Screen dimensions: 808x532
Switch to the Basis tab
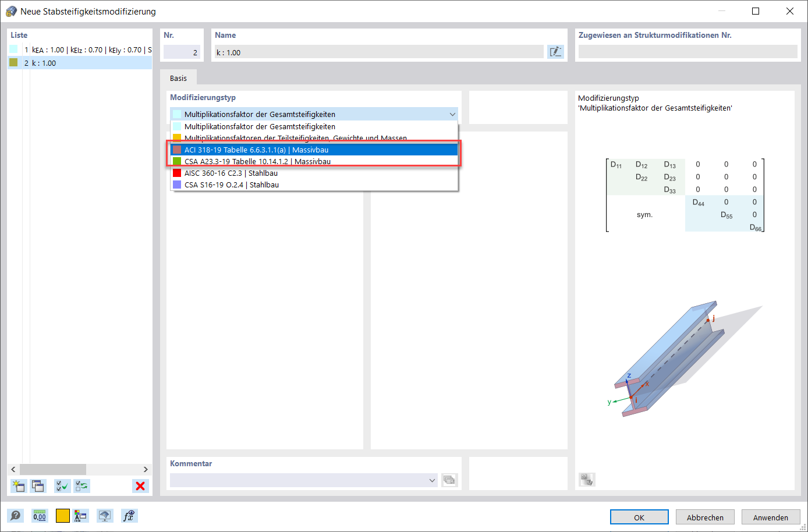178,78
